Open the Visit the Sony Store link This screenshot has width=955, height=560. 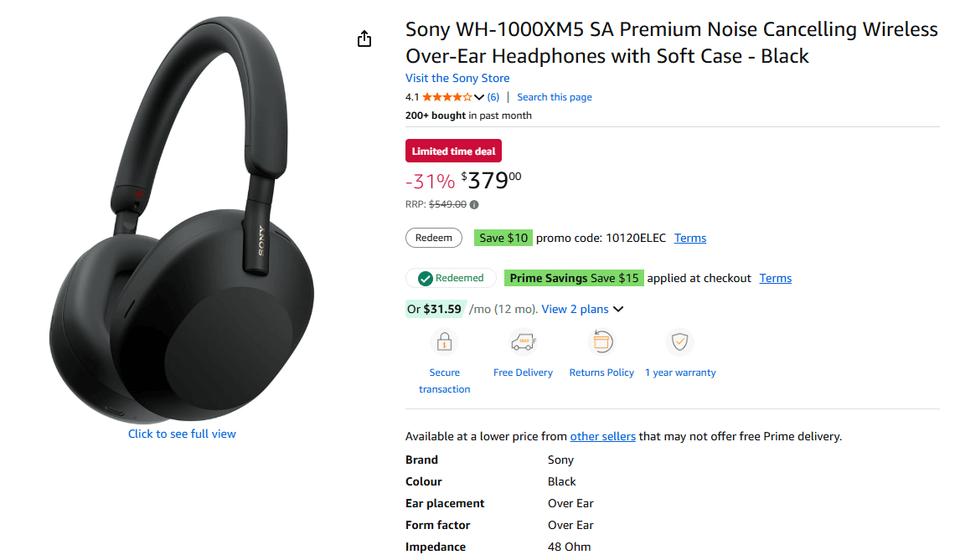click(457, 78)
